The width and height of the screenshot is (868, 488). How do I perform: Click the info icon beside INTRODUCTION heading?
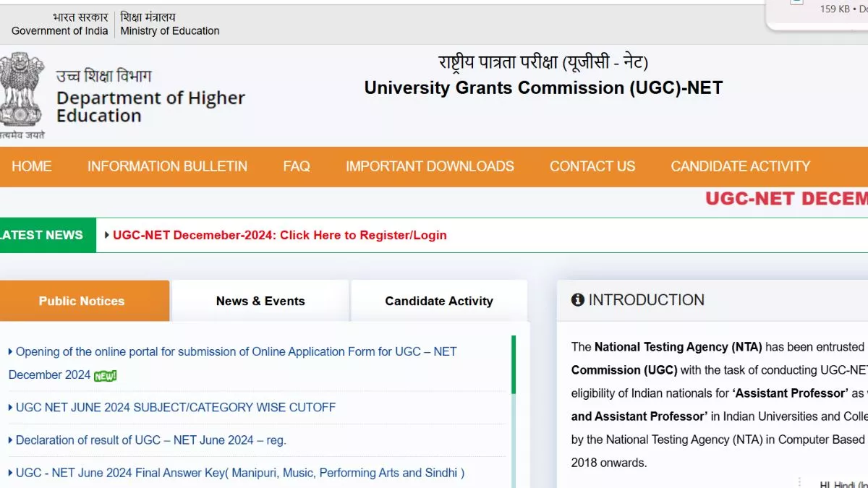pos(577,299)
